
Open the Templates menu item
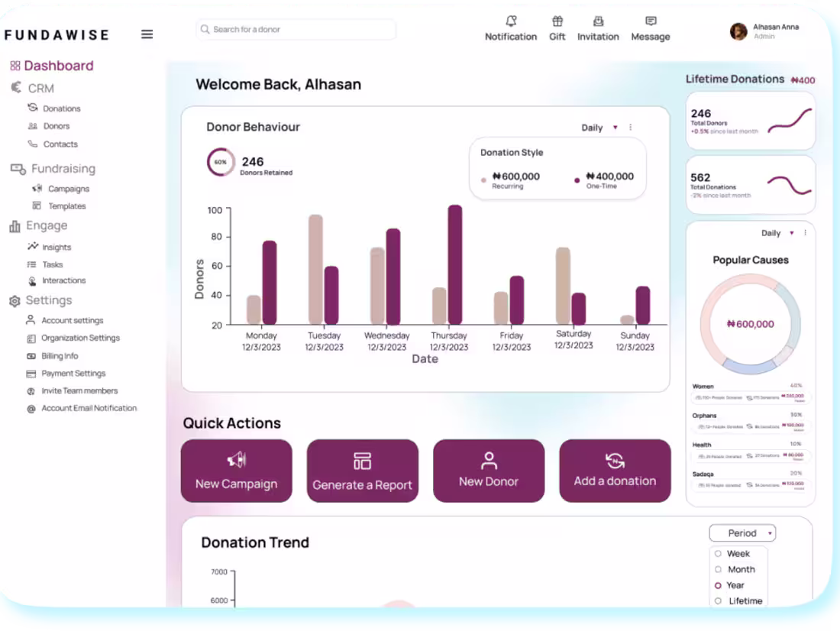tap(67, 205)
